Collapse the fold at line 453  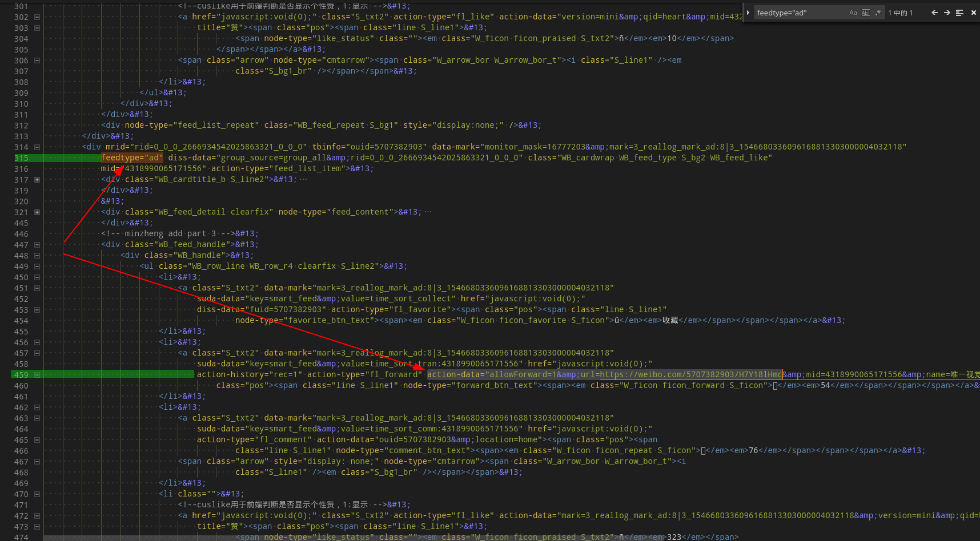coord(37,310)
